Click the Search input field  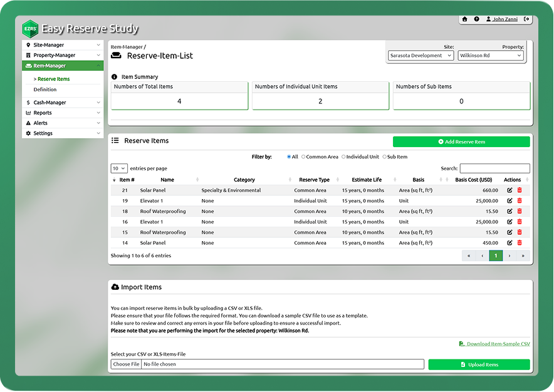point(494,168)
